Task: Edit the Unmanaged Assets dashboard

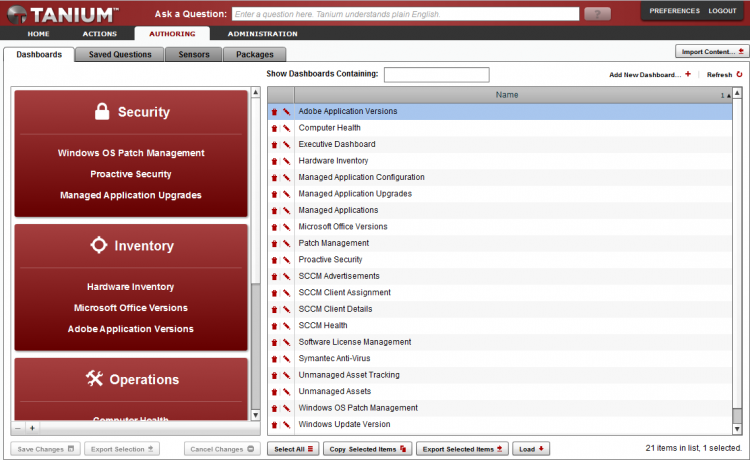Action: [286, 392]
